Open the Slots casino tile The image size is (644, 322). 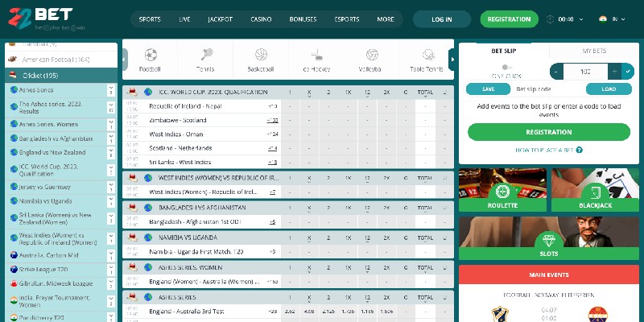[549, 238]
